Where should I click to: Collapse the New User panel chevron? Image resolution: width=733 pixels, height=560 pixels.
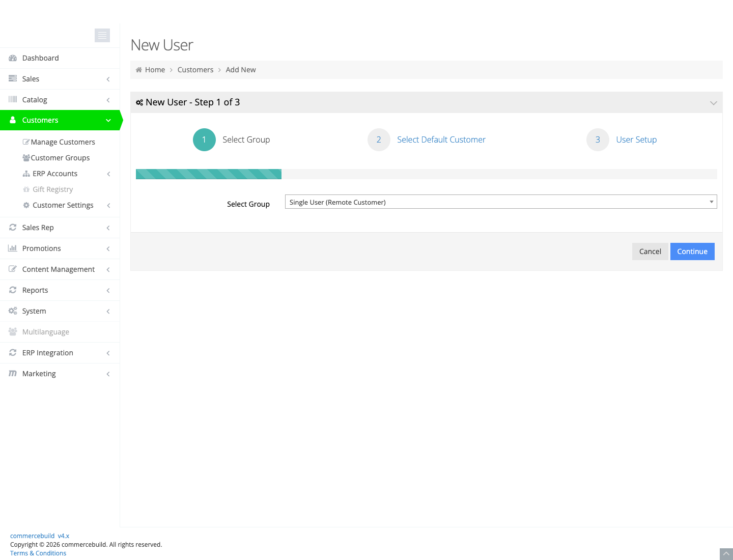coord(714,103)
